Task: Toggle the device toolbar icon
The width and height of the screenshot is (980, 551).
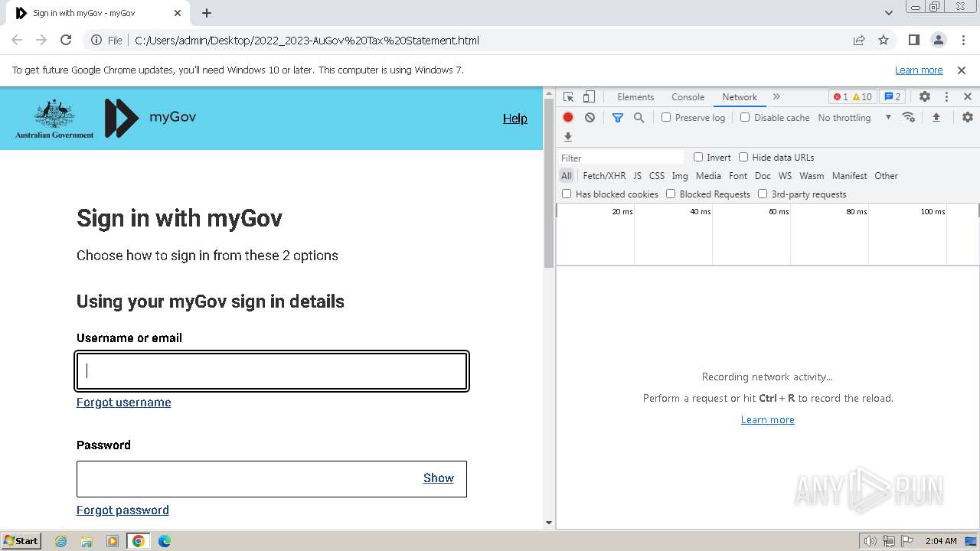Action: tap(589, 97)
